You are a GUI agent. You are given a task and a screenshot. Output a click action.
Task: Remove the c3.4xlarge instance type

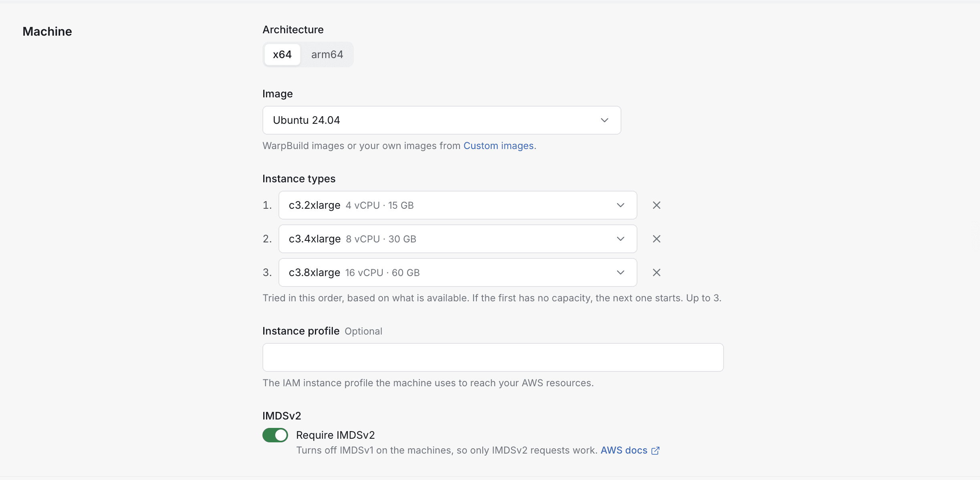click(x=656, y=239)
